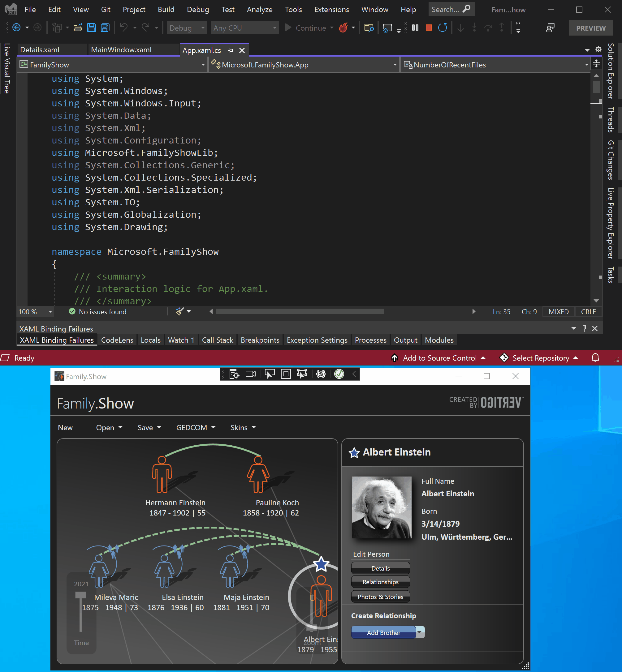Screen dimensions: 622x672
Task: Click the Details button under Edit Person
Action: pyautogui.click(x=381, y=567)
